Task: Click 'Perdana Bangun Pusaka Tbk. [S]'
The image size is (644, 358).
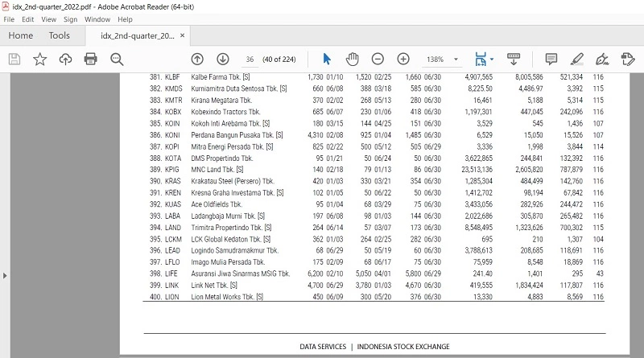Action: tap(237, 134)
